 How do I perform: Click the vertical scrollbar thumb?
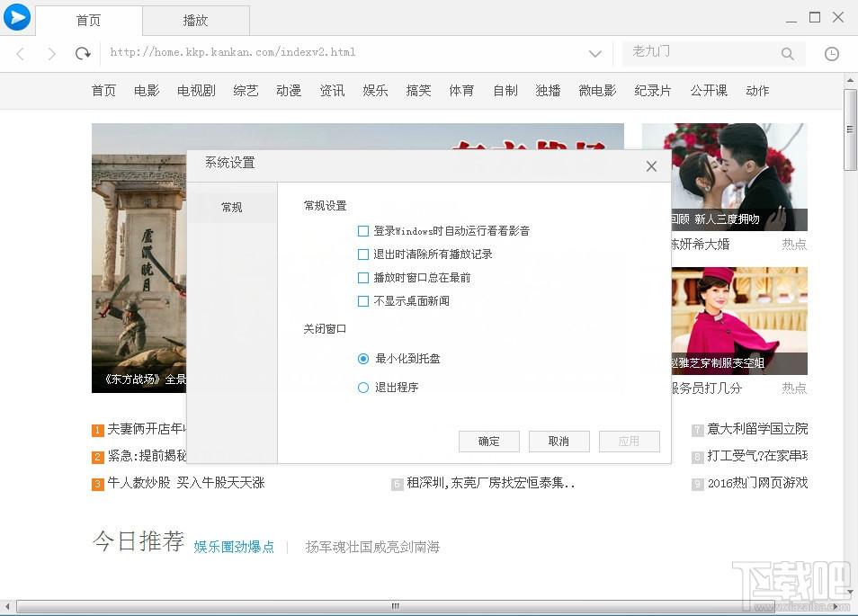coord(850,130)
